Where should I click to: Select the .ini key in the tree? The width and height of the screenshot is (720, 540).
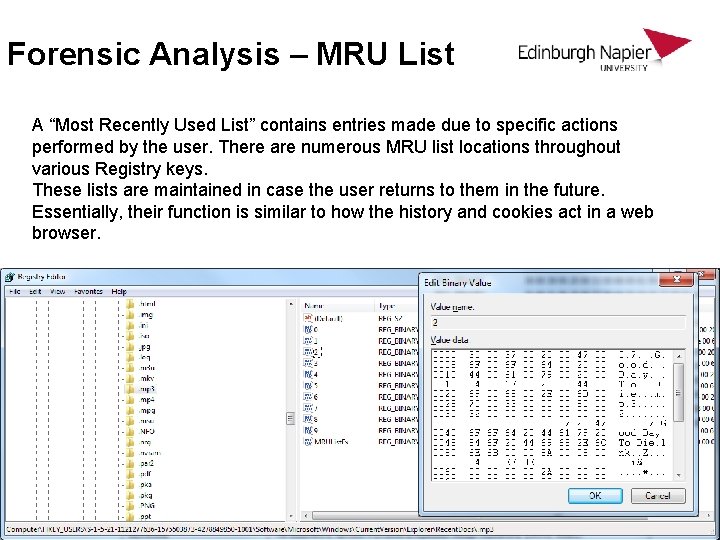[x=144, y=325]
